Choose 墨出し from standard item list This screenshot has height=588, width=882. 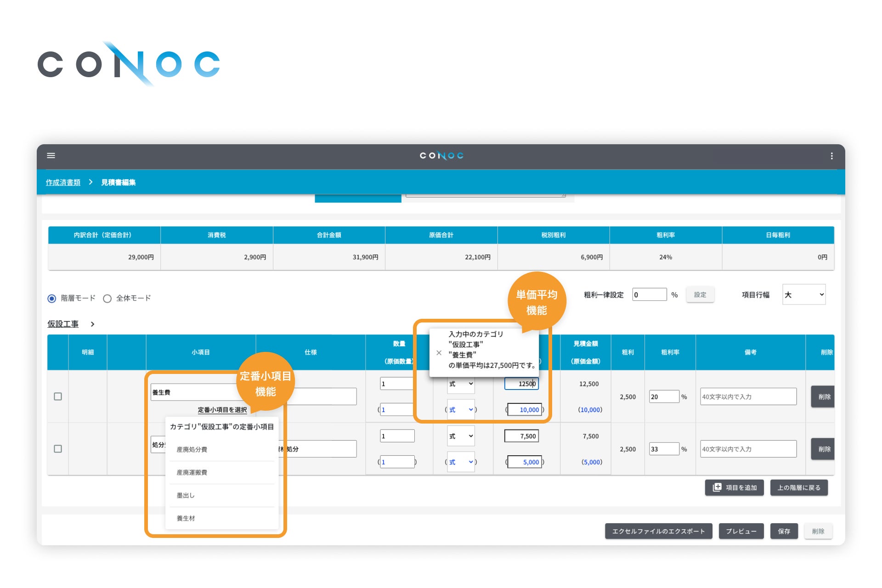point(186,496)
